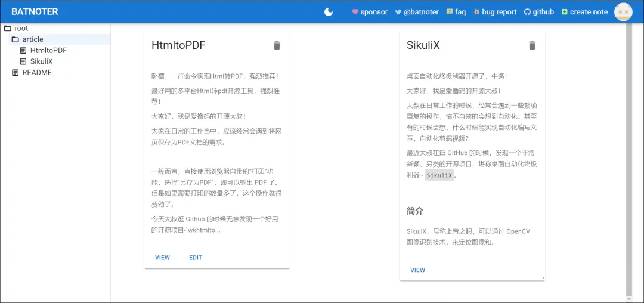Toggle dark mode with the moon icon
The image size is (644, 303).
tap(329, 12)
